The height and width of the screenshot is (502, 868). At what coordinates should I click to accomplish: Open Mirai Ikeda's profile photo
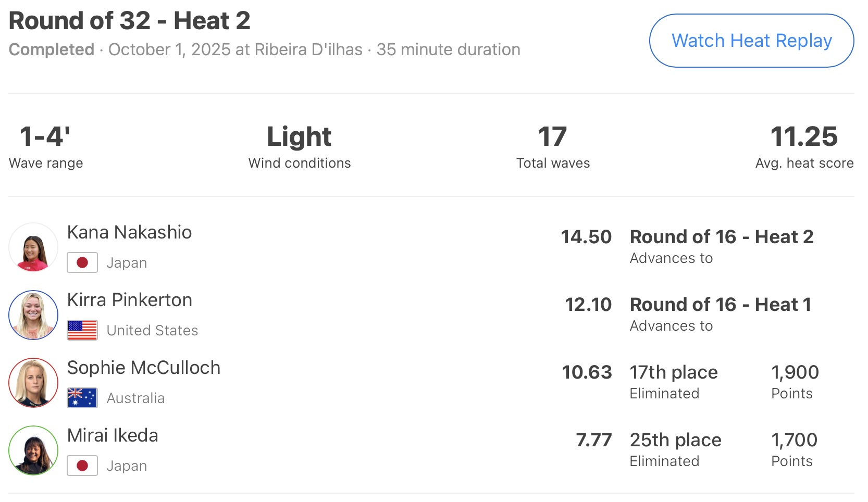pyautogui.click(x=33, y=450)
